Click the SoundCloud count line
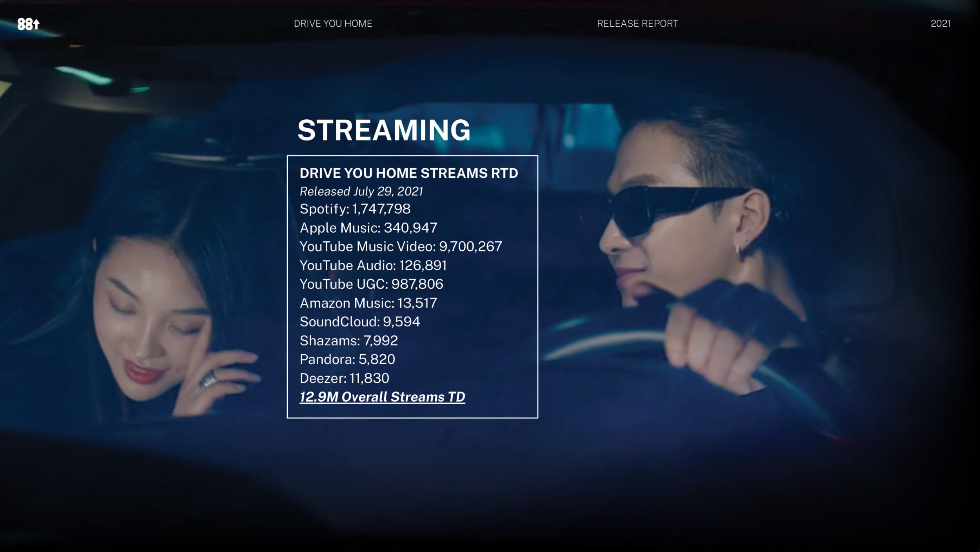This screenshot has height=552, width=980. tap(359, 322)
